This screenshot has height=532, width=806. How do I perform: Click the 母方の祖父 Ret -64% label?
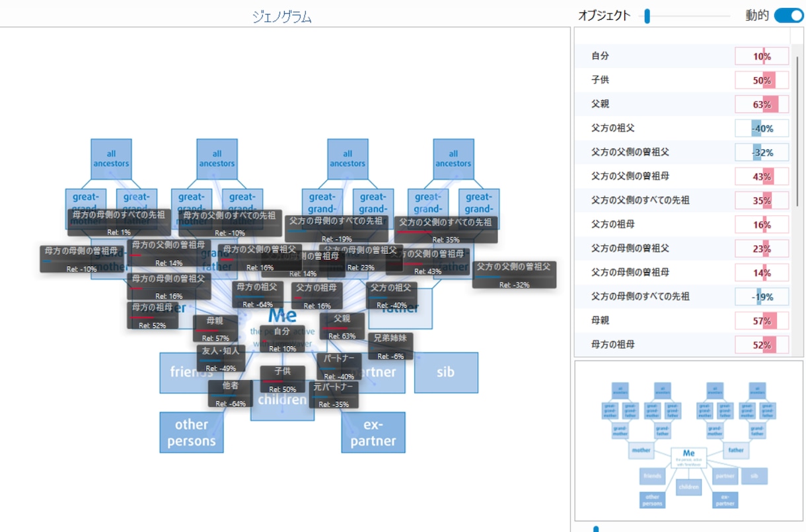coord(258,295)
